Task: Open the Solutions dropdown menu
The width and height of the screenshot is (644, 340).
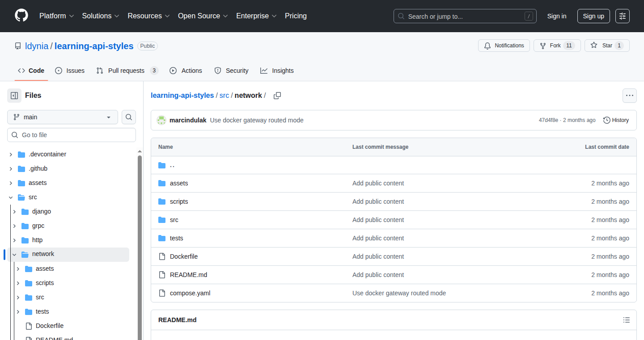Action: (101, 16)
